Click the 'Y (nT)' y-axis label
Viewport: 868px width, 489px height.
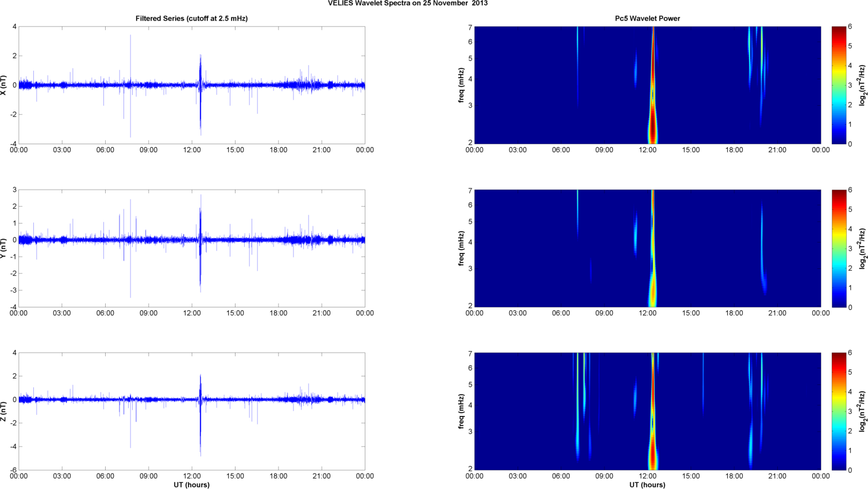(x=5, y=248)
